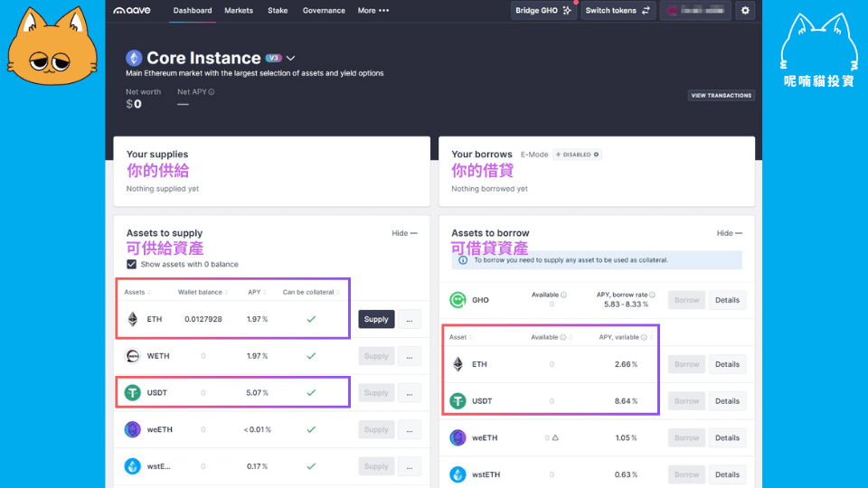868x488 pixels.
Task: Open the WETH row more options
Action: 409,356
